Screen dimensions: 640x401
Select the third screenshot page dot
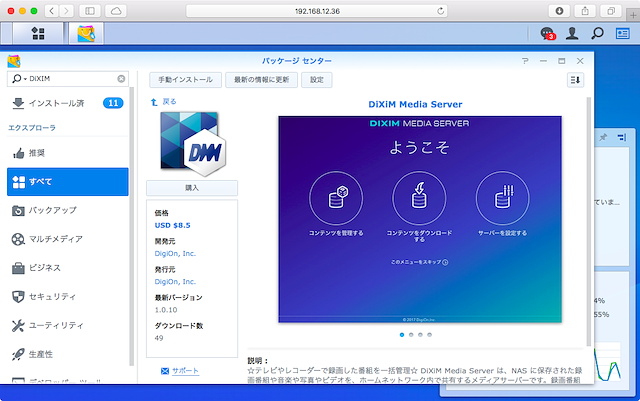pyautogui.click(x=420, y=335)
